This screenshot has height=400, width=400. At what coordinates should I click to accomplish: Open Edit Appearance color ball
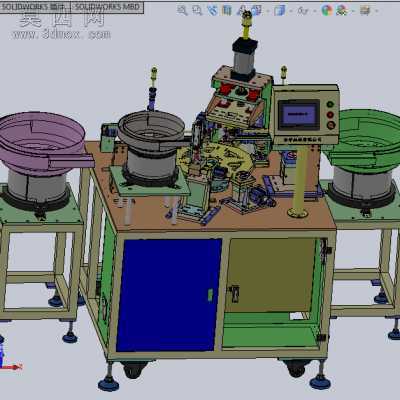(x=327, y=10)
